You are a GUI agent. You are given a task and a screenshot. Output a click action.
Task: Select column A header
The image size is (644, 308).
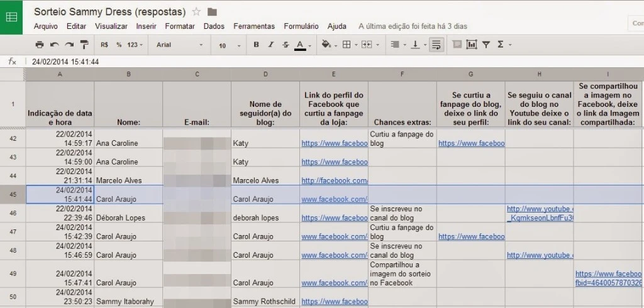pyautogui.click(x=60, y=74)
